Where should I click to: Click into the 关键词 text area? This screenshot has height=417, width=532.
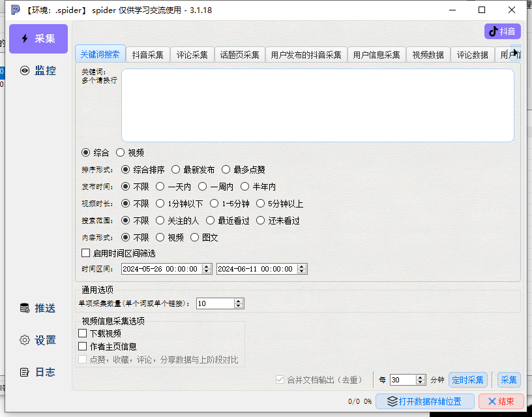(x=318, y=105)
